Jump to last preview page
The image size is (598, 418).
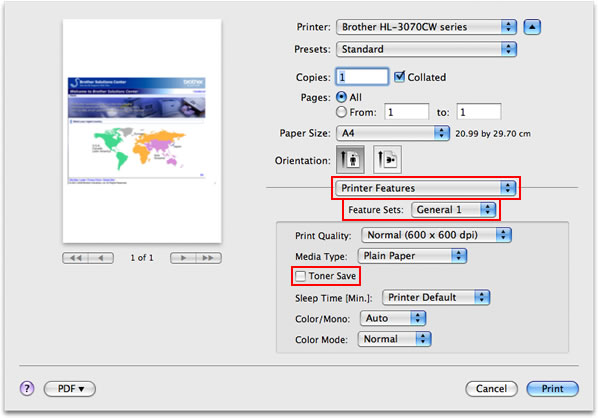coord(208,258)
